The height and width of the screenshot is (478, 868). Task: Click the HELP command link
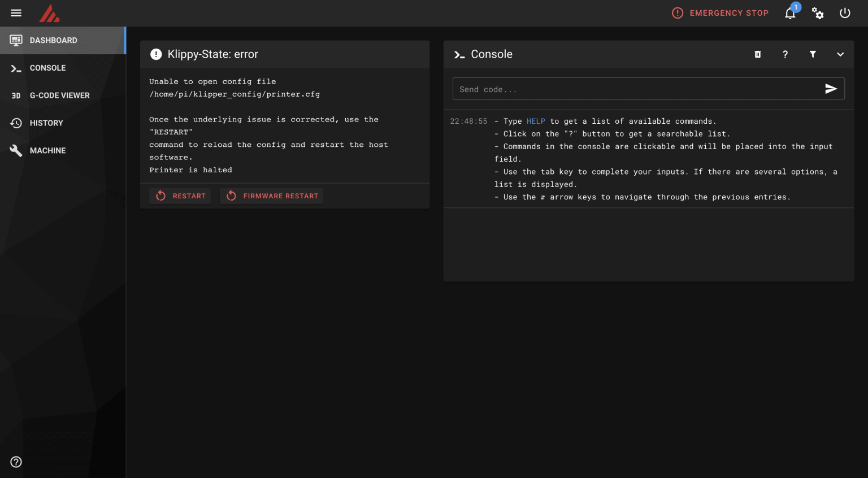pos(536,121)
